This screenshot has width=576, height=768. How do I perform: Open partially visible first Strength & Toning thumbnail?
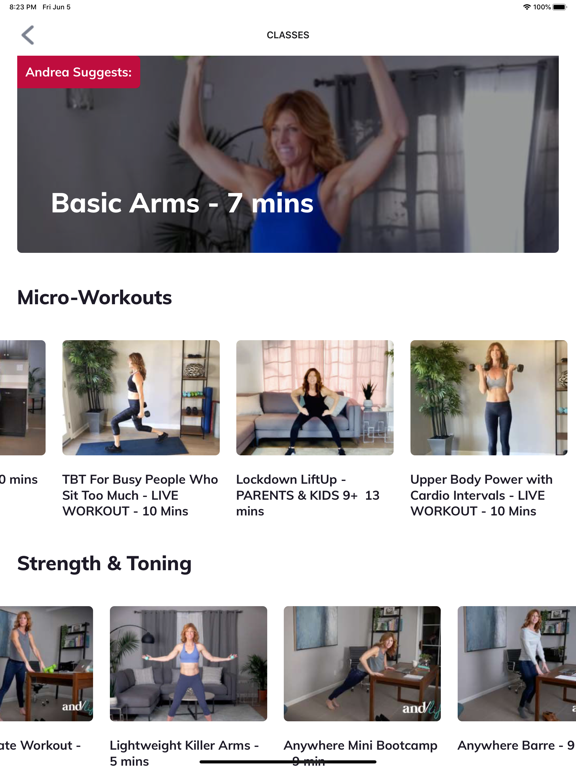[x=47, y=664]
